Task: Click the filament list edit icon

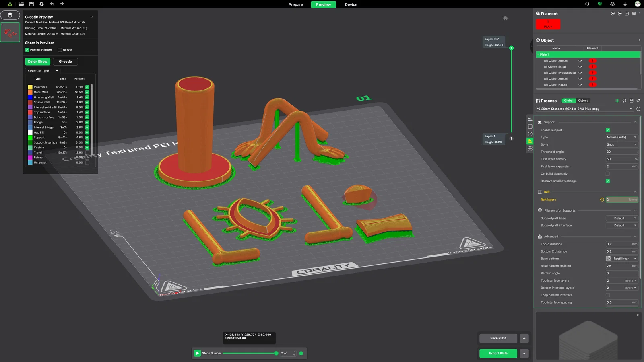Action: 627,14
